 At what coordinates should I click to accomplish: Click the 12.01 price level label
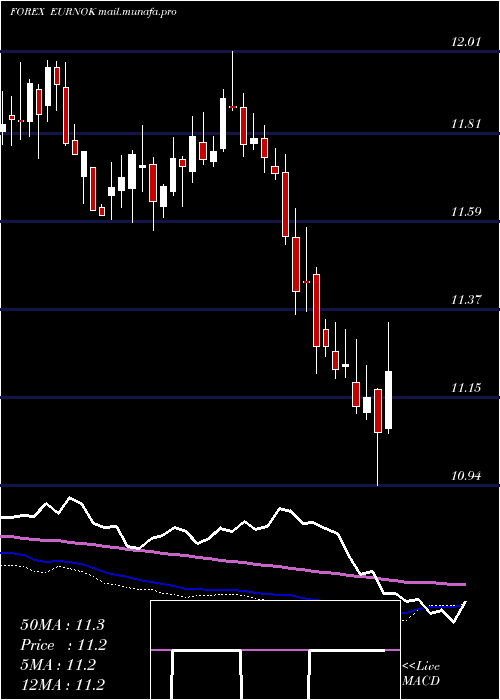click(467, 42)
